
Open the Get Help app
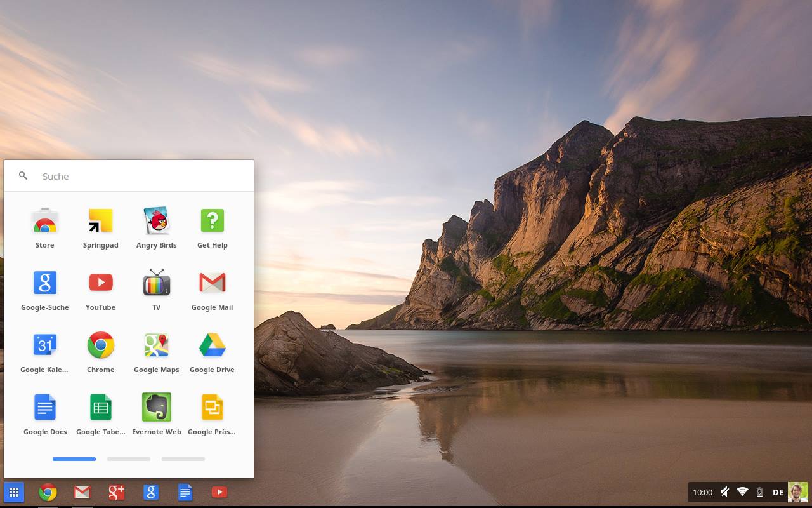tap(212, 221)
